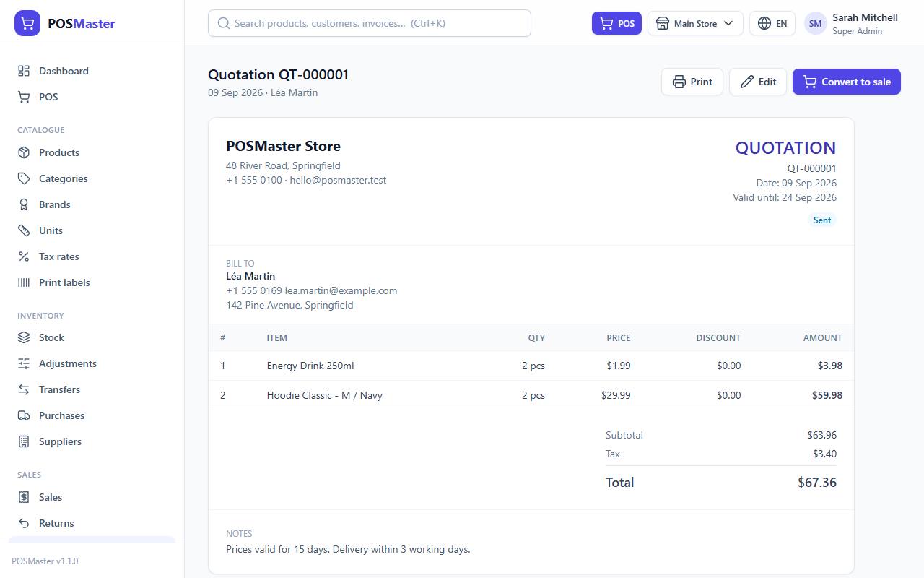924x578 pixels.
Task: Open the POS sidebar menu item
Action: click(92, 97)
